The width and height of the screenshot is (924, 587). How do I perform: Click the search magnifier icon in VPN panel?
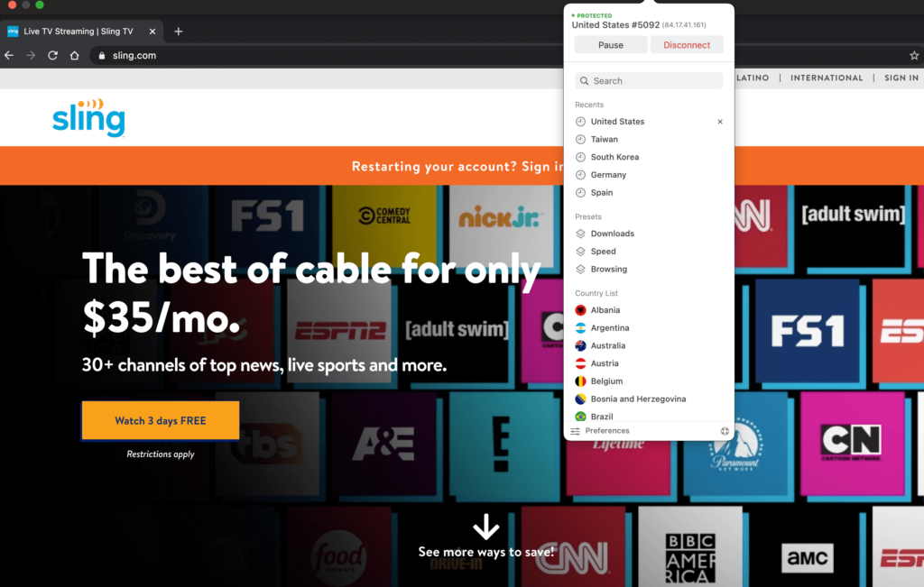pos(584,80)
